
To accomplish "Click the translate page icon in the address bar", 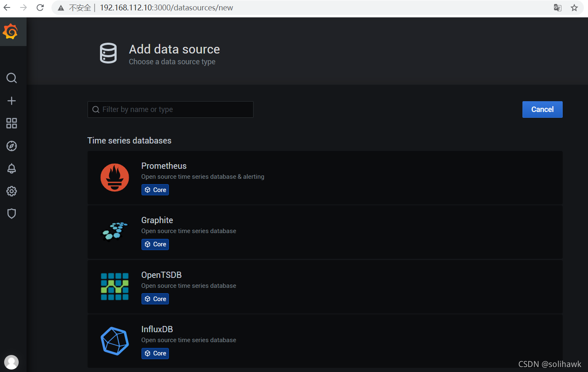I will [558, 7].
